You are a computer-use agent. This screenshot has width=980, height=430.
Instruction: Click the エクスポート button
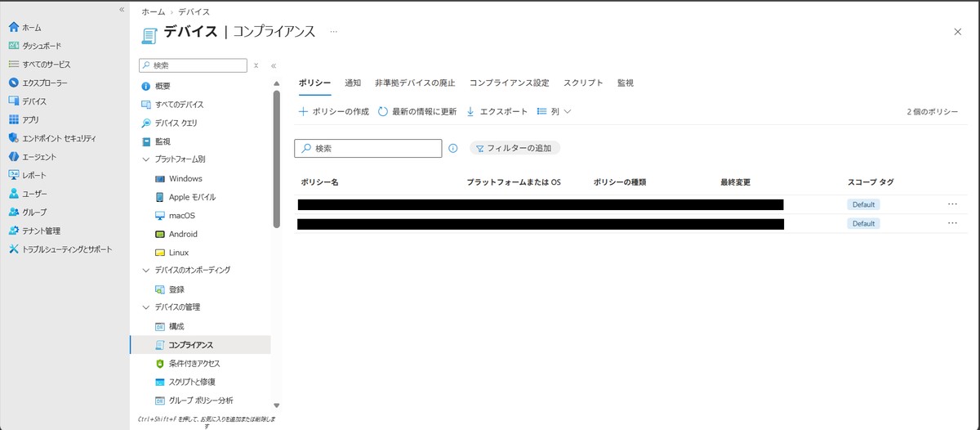point(497,111)
